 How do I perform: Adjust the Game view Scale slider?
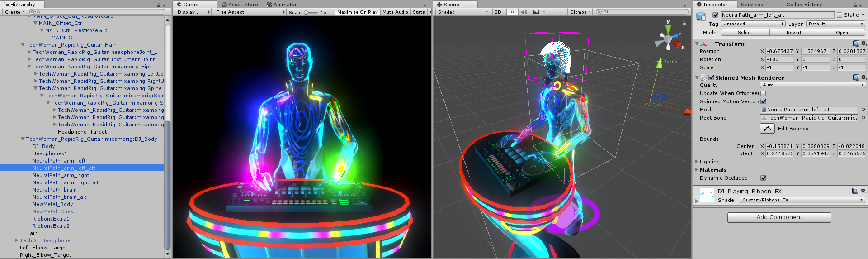[311, 13]
